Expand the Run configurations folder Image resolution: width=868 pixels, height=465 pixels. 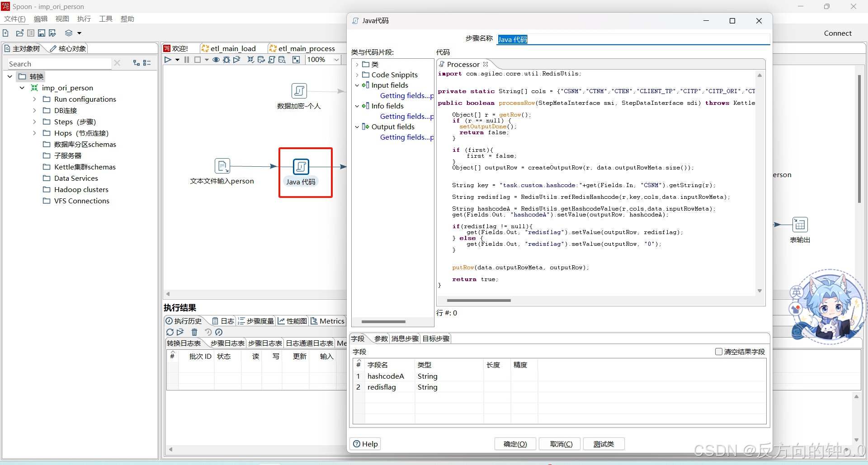34,99
